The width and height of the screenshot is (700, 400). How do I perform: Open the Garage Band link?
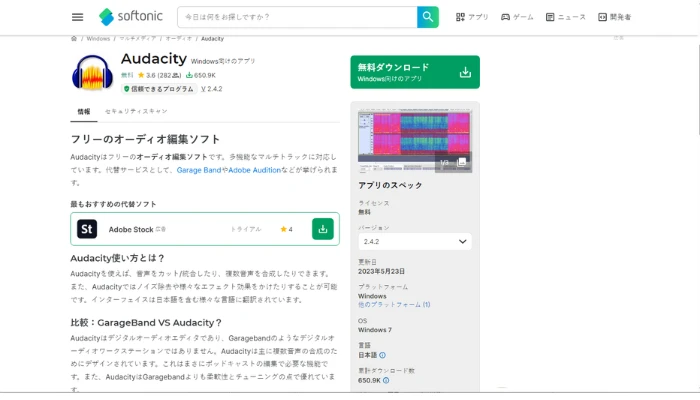click(199, 170)
